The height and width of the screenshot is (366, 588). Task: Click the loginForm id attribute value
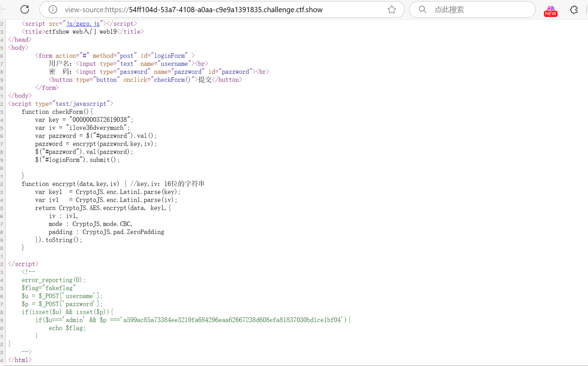[170, 56]
